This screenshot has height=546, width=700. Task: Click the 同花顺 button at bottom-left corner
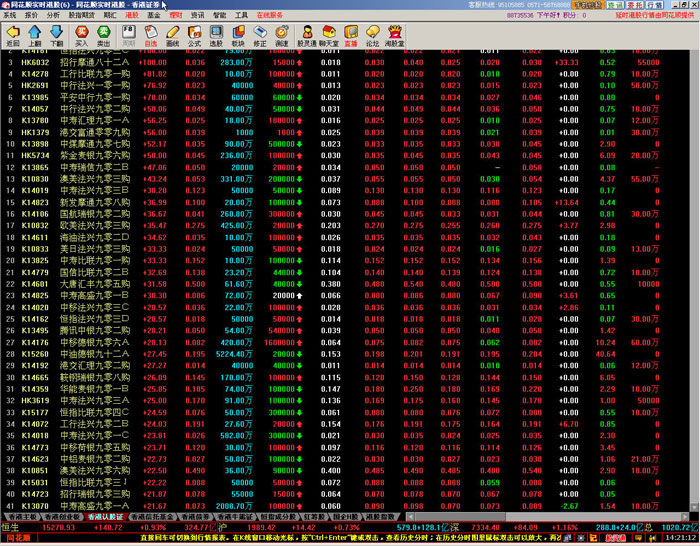click(17, 539)
